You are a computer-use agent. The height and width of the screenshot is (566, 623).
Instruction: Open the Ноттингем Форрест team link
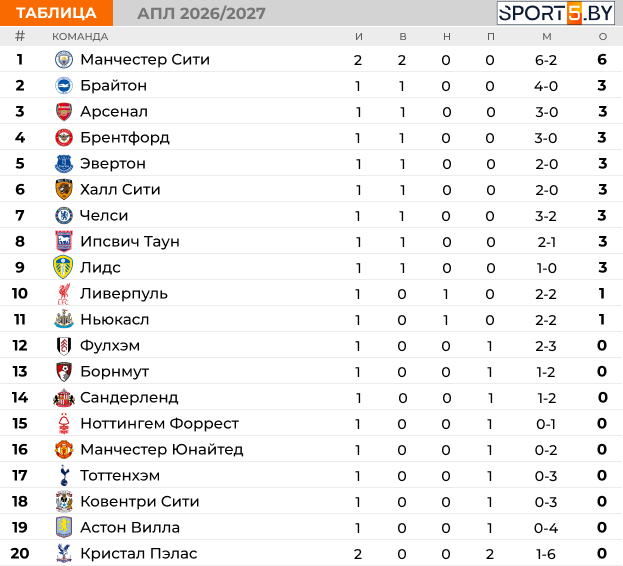click(x=159, y=423)
